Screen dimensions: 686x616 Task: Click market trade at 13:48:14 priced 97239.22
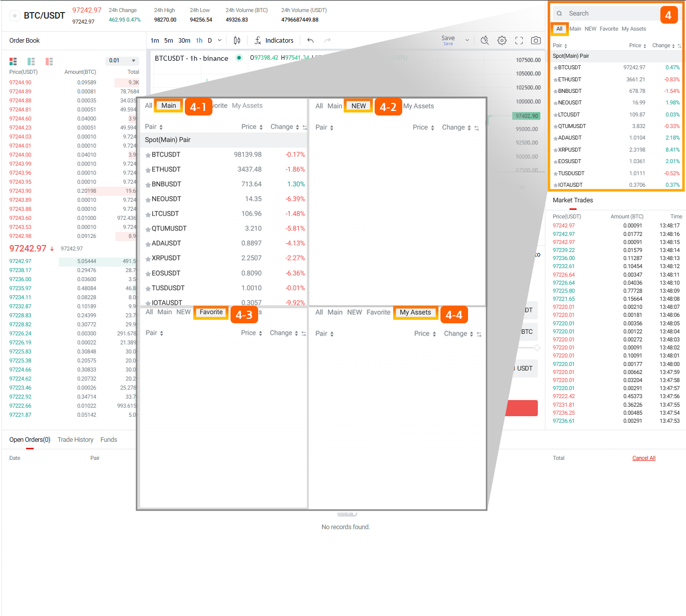tap(616, 250)
